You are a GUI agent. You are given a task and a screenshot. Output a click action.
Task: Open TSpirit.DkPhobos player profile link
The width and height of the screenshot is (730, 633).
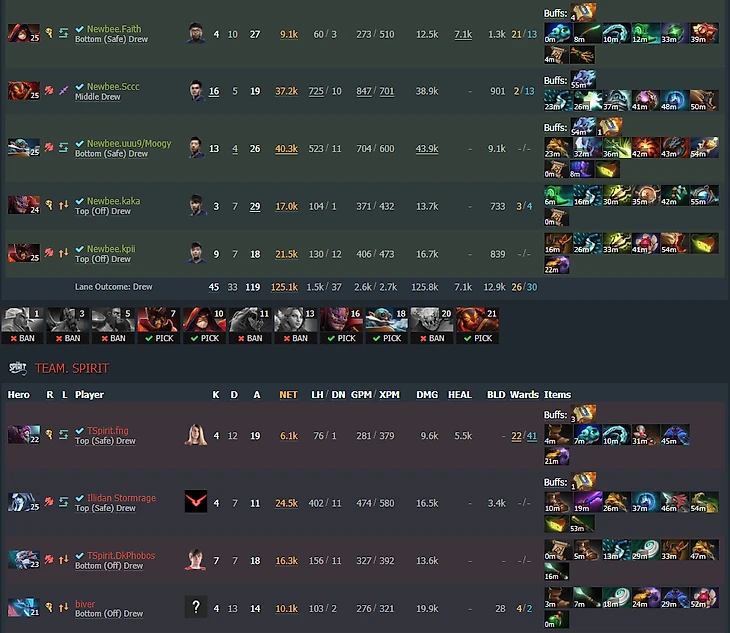(x=121, y=555)
